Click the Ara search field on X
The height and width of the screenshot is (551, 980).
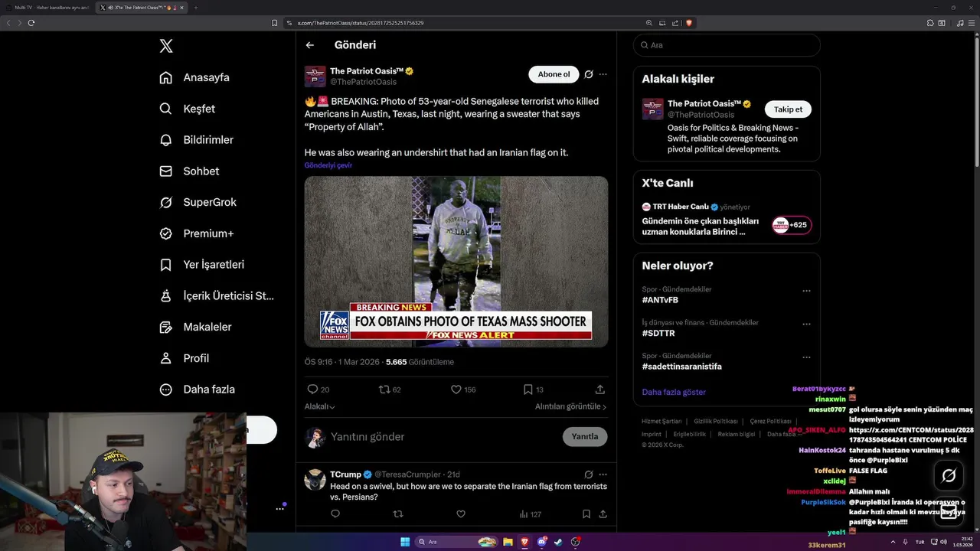click(x=727, y=45)
